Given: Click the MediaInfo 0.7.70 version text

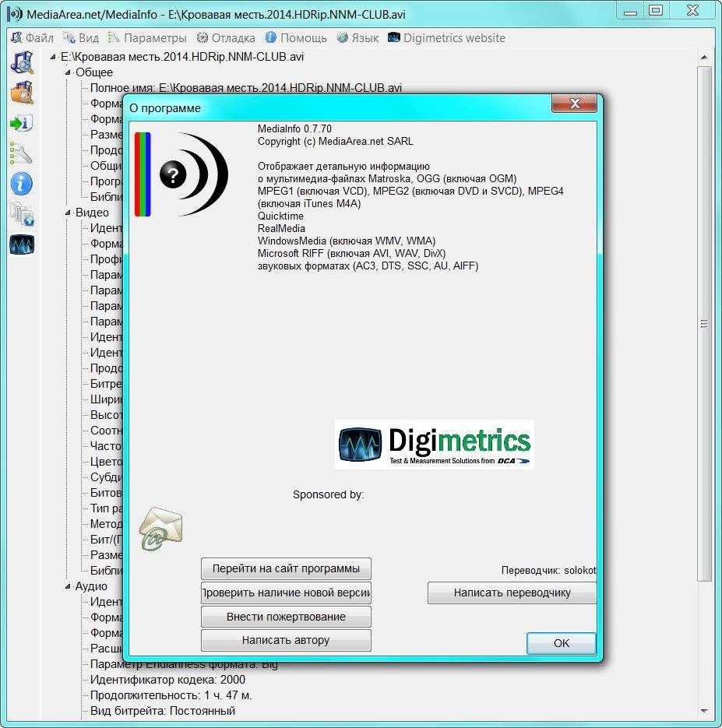Looking at the screenshot, I should tap(295, 129).
